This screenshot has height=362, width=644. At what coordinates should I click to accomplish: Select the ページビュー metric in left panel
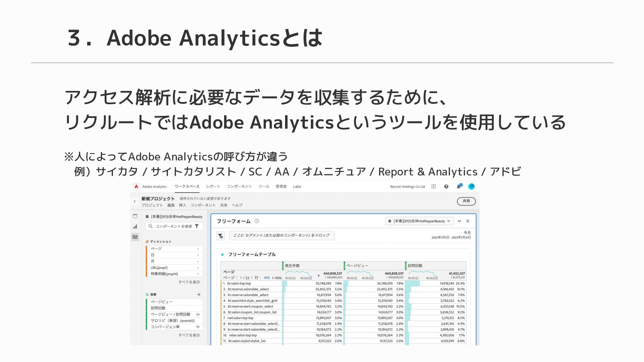click(x=174, y=302)
